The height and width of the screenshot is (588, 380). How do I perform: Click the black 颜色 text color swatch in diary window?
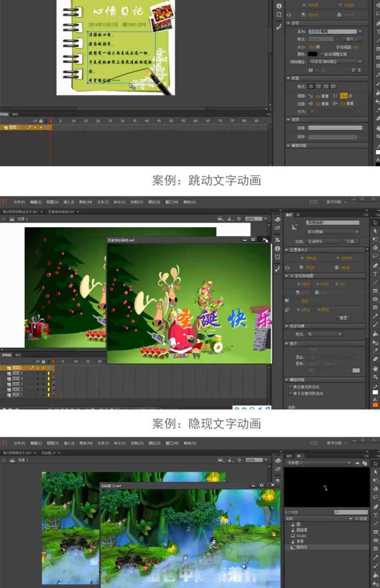pos(312,54)
